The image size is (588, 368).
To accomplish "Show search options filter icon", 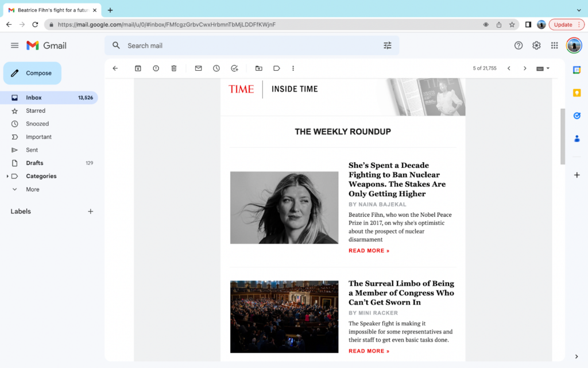I will [x=388, y=45].
